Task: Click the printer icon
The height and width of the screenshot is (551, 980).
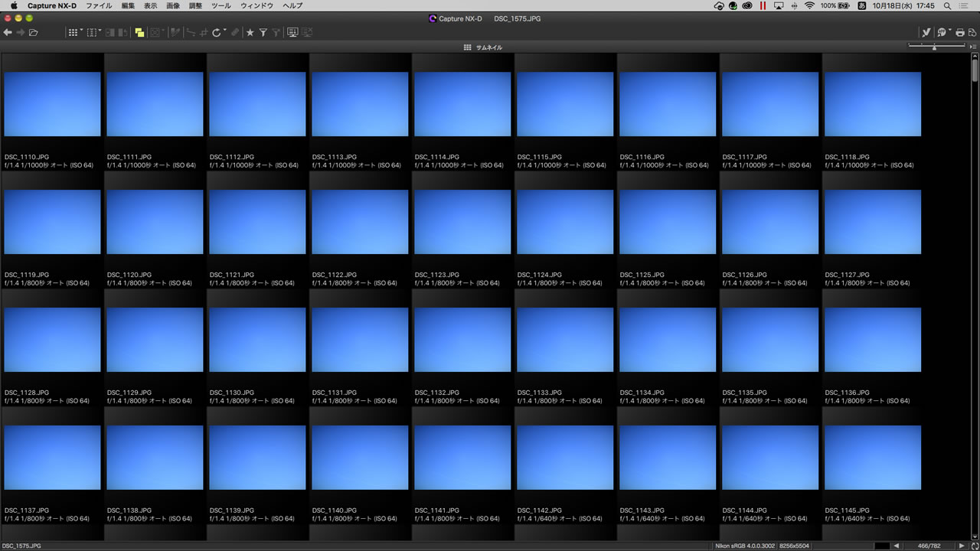Action: (x=960, y=32)
